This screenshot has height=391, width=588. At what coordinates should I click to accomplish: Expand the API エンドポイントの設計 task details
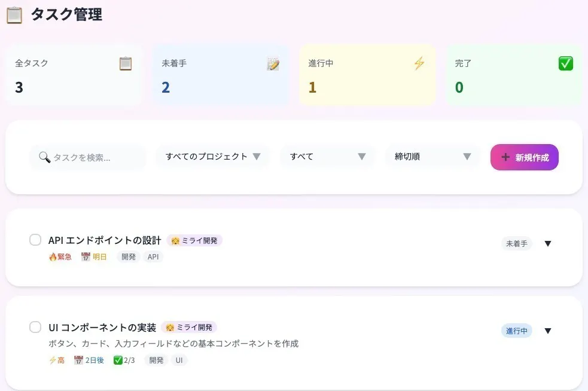548,243
